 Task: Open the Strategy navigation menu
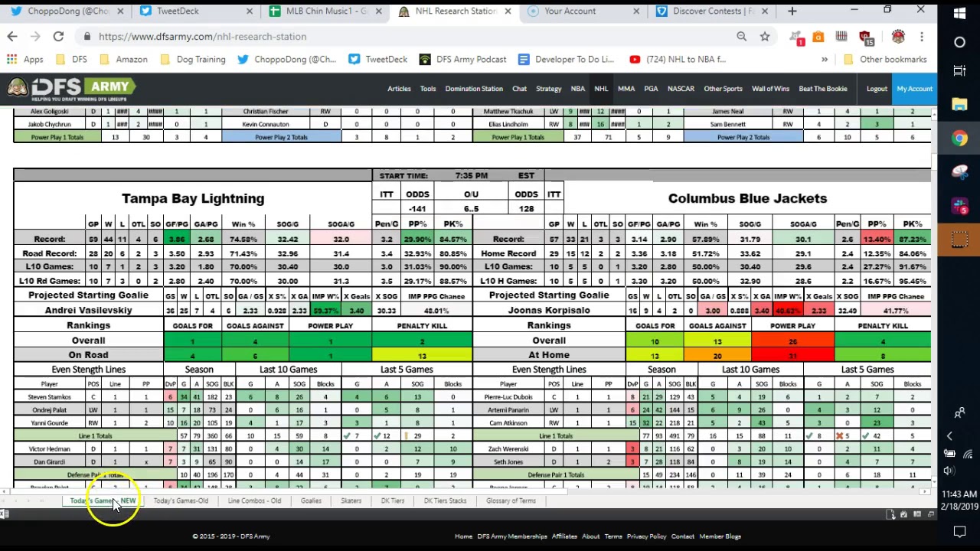coord(548,89)
